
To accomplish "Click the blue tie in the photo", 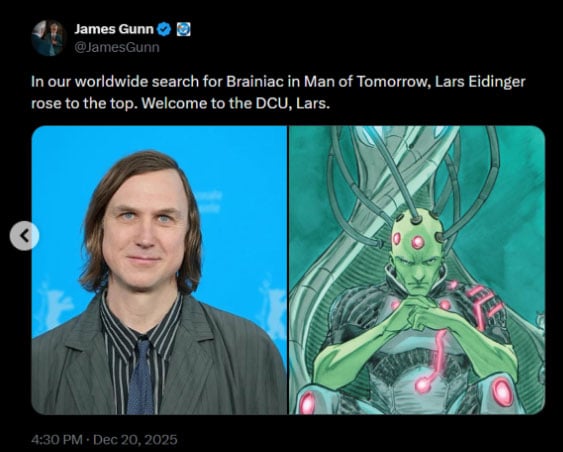I will coord(140,376).
